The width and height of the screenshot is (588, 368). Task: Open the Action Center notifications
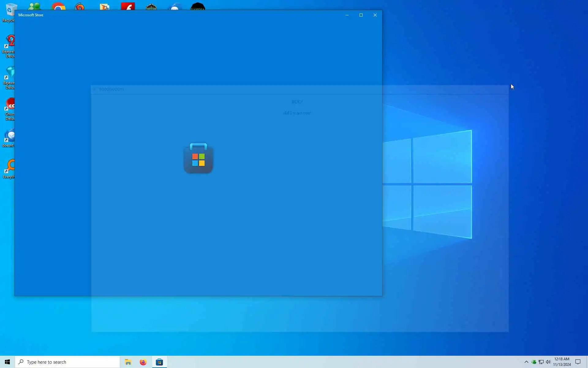[578, 362]
